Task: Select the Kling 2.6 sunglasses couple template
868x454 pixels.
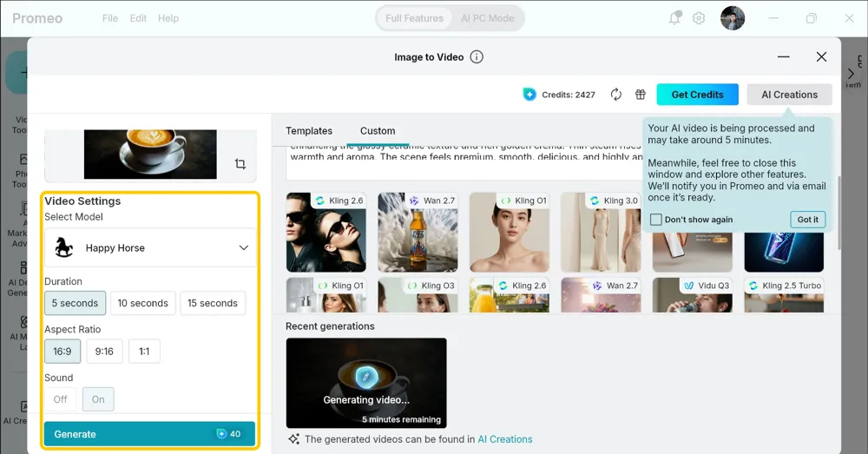Action: tap(326, 232)
